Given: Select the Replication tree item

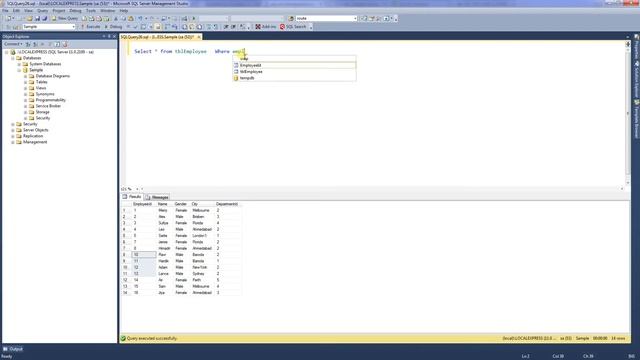Looking at the screenshot, I should 33,136.
